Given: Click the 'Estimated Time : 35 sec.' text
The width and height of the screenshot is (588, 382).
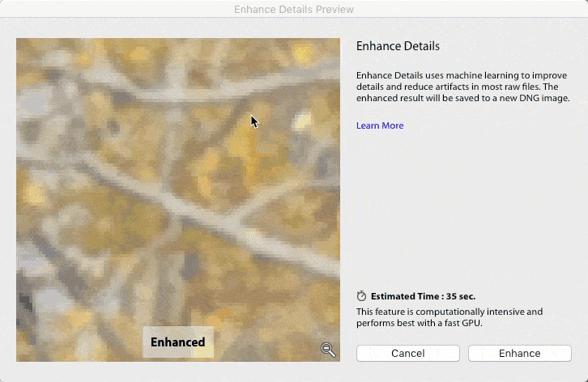Looking at the screenshot, I should pos(423,296).
